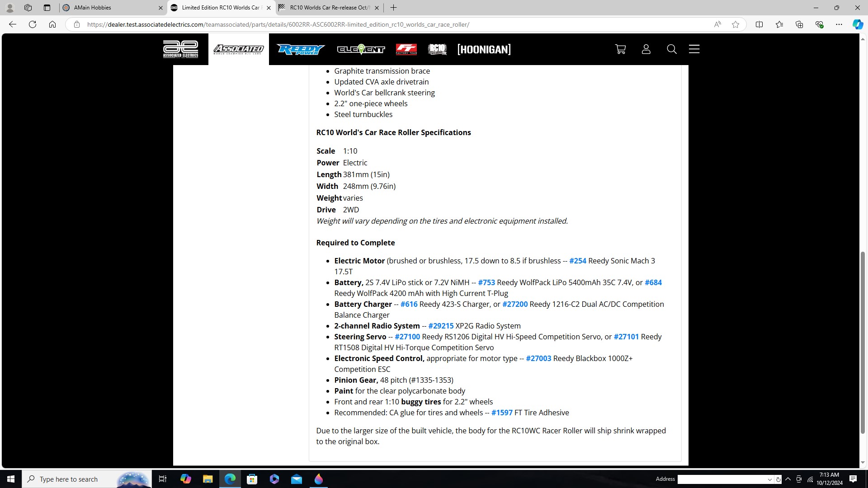The width and height of the screenshot is (868, 488).
Task: Open the #753 WolfPack LiPo link
Action: pyautogui.click(x=486, y=282)
